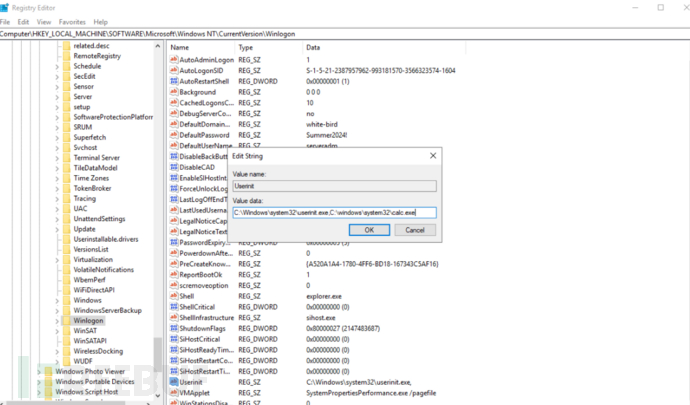This screenshot has width=690, height=405.
Task: Click the PreCreateKnow... value icon
Action: pos(174,264)
